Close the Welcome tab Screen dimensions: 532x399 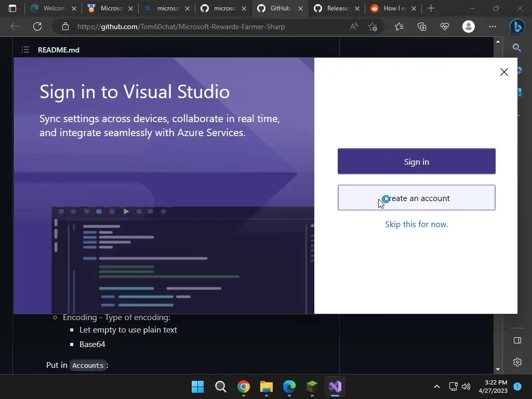point(74,9)
